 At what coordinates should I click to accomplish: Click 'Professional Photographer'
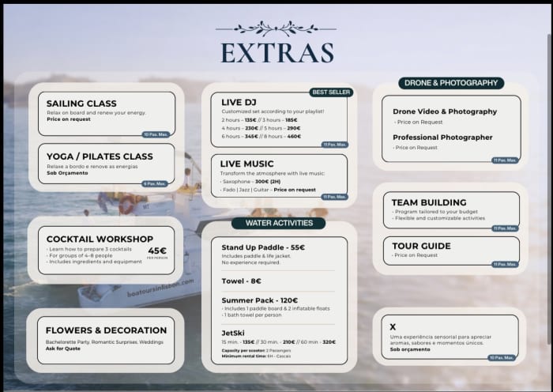tap(442, 138)
